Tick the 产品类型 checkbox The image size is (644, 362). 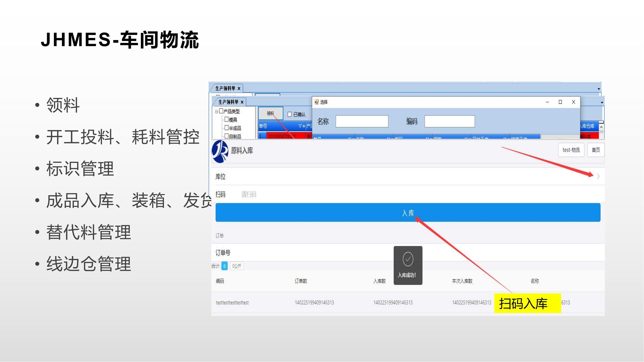tap(221, 111)
